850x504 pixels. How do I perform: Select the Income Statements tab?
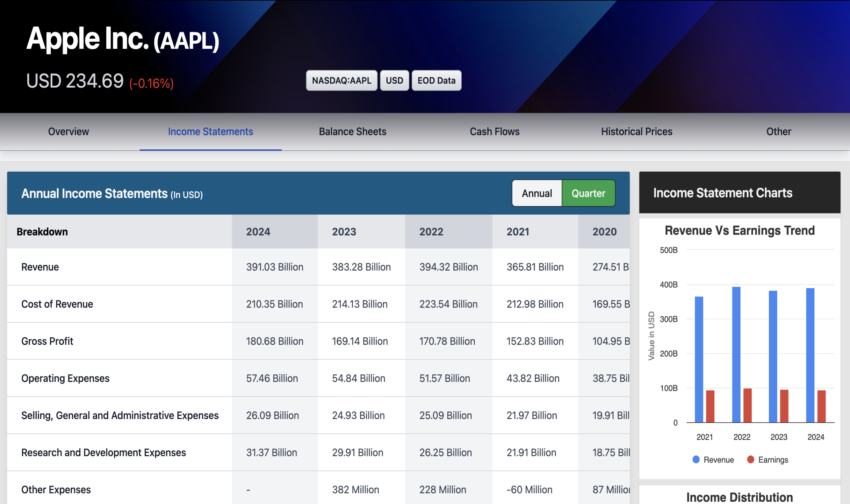[210, 131]
